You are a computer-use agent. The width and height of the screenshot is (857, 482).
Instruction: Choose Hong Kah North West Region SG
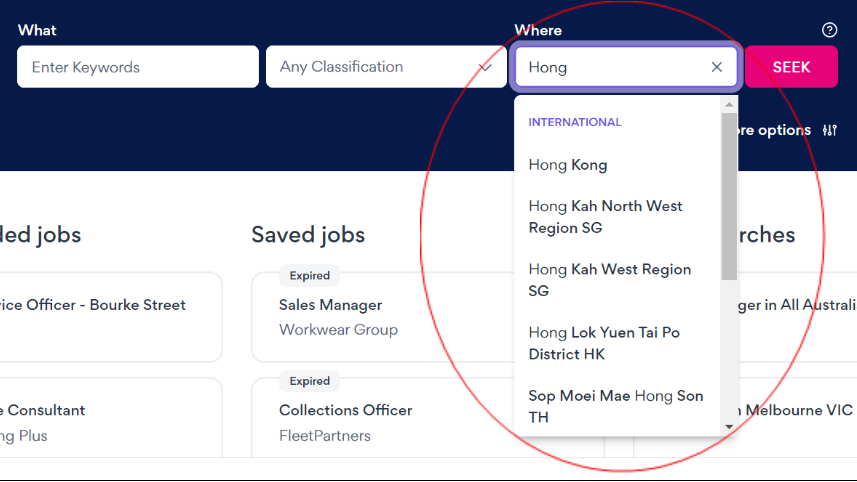tap(605, 217)
